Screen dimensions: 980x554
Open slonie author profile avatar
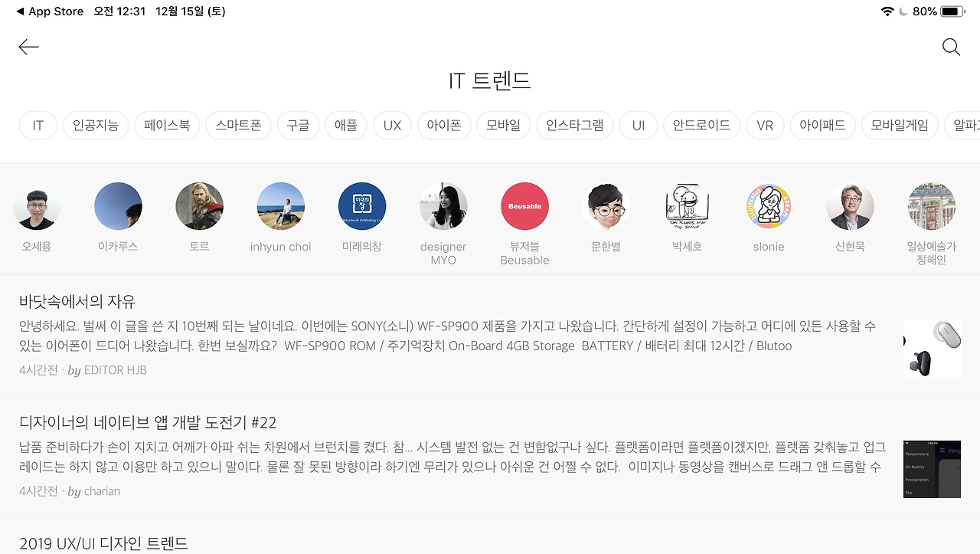pos(769,206)
